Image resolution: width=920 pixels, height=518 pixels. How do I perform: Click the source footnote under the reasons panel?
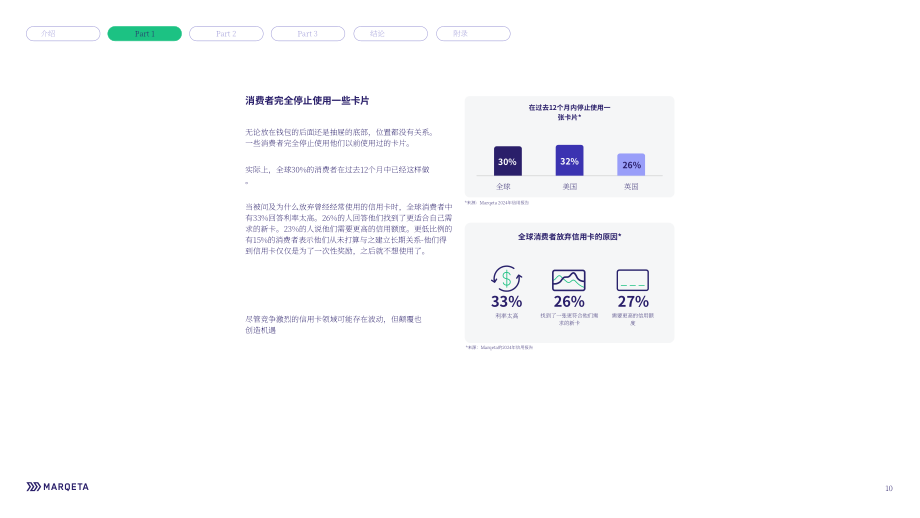[x=499, y=347]
